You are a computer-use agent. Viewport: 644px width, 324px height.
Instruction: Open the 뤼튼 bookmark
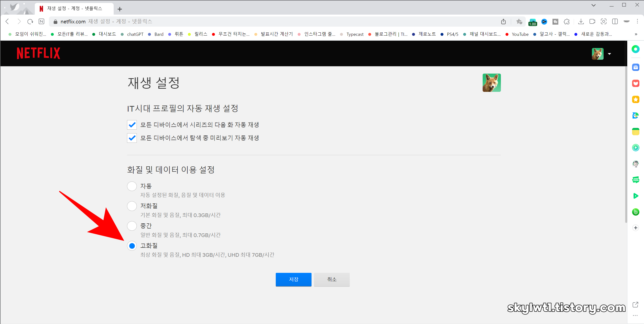(176, 34)
